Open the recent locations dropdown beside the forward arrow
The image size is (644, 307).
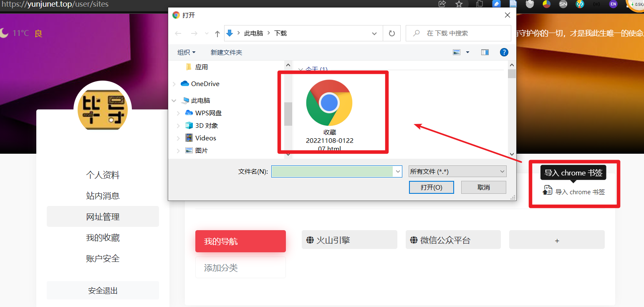(207, 33)
